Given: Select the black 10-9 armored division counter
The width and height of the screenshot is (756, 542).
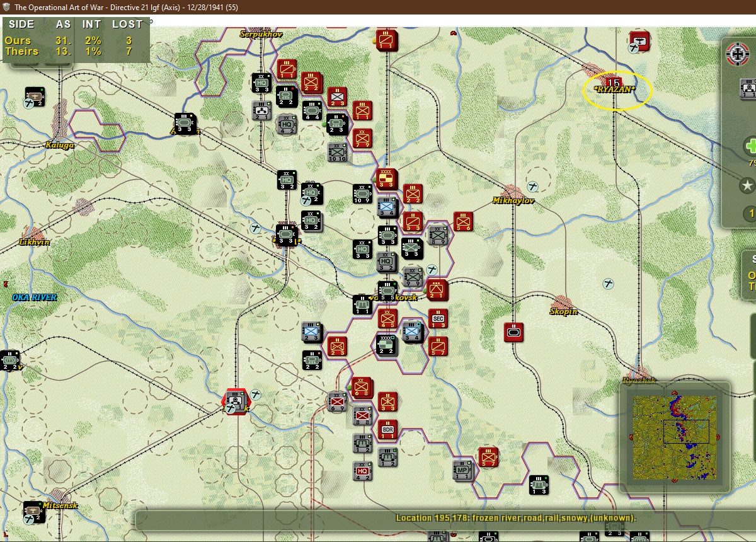Looking at the screenshot, I should point(362,194).
